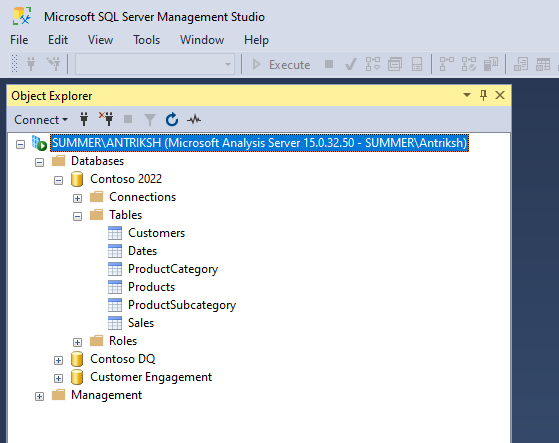Expand the Connections folder
Screen dimensions: 559x443
[x=77, y=198]
